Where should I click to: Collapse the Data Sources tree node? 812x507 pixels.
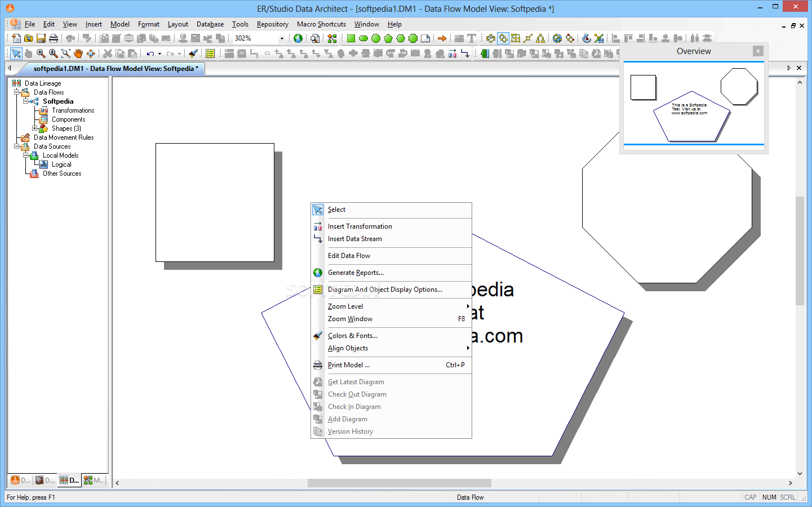tap(17, 146)
